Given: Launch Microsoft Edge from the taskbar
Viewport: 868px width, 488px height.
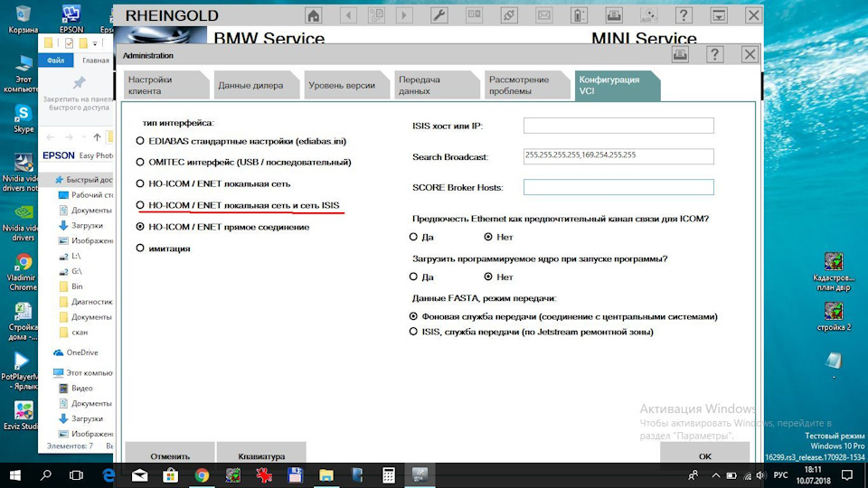Looking at the screenshot, I should point(108,475).
